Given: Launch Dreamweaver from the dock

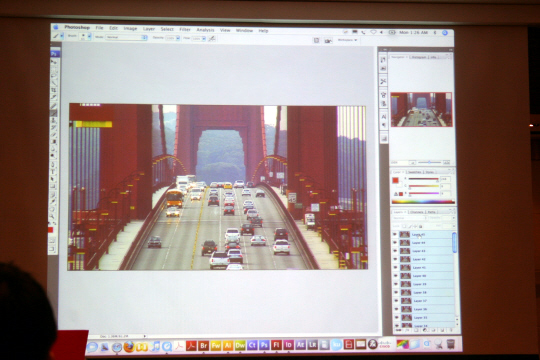Looking at the screenshot, I should (x=240, y=345).
